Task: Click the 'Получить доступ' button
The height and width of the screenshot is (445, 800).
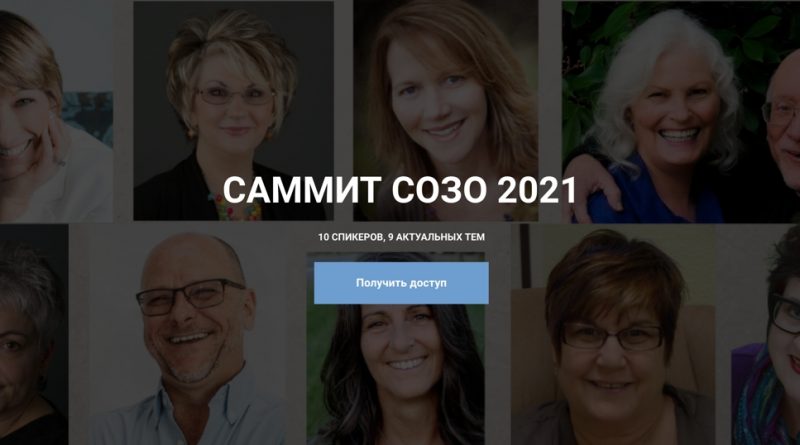Action: point(401,283)
